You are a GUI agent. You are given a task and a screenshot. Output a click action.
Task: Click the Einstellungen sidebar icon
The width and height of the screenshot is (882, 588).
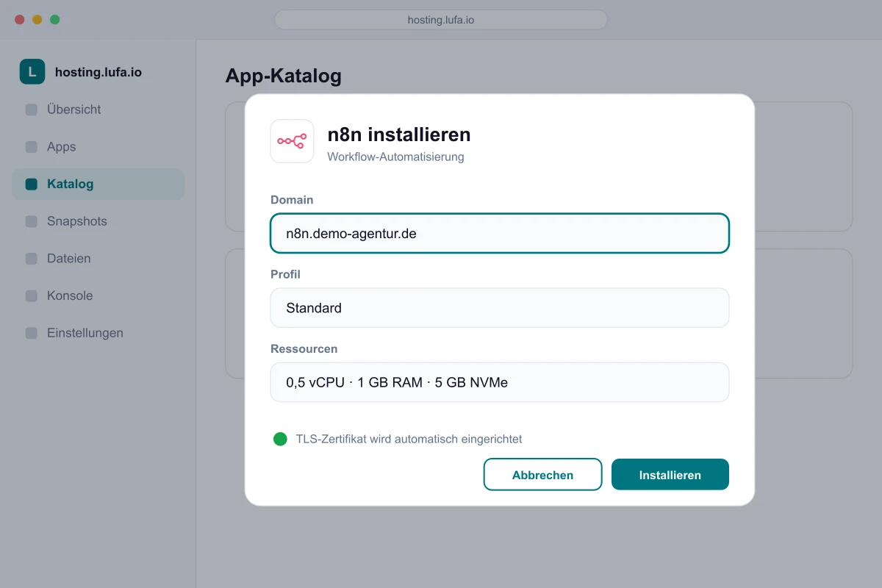[x=32, y=333]
